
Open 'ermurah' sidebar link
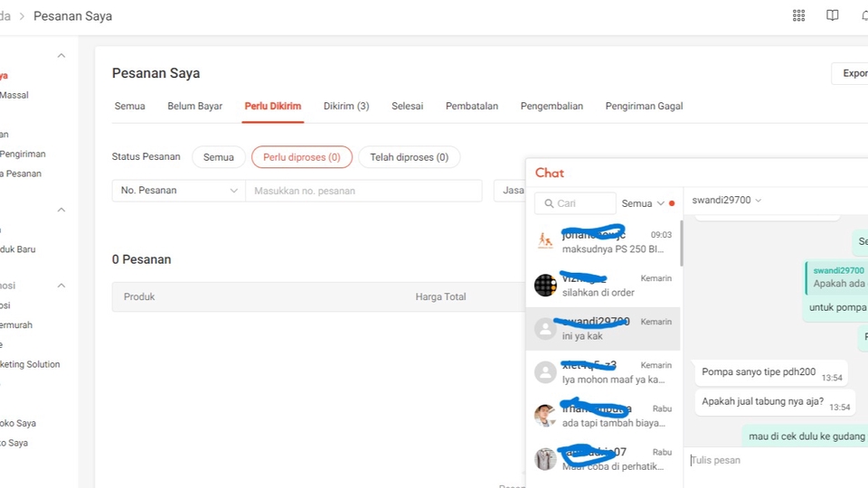[x=16, y=325]
